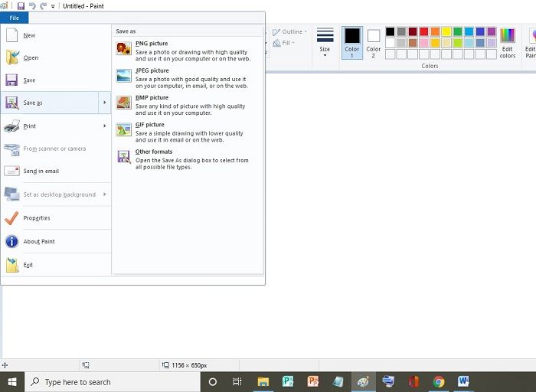This screenshot has height=392, width=536.
Task: Click the BMP picture icon
Action: pyautogui.click(x=123, y=102)
